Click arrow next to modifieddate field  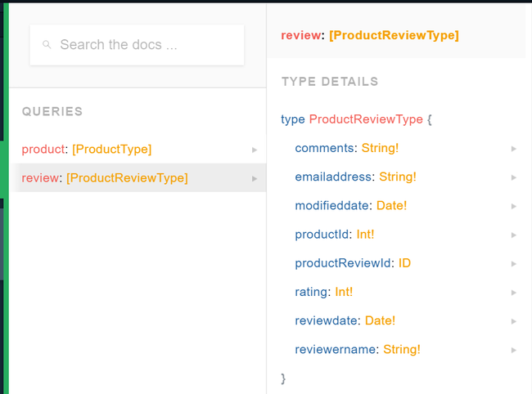click(x=513, y=206)
